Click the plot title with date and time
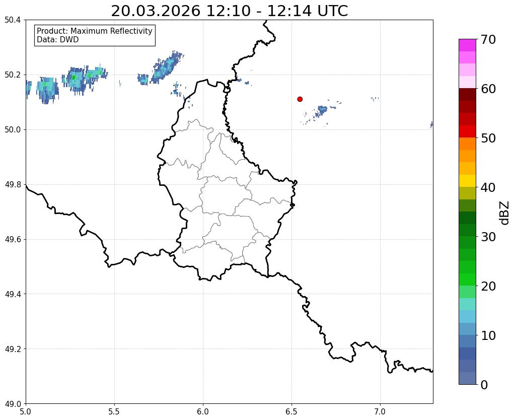 (229, 11)
